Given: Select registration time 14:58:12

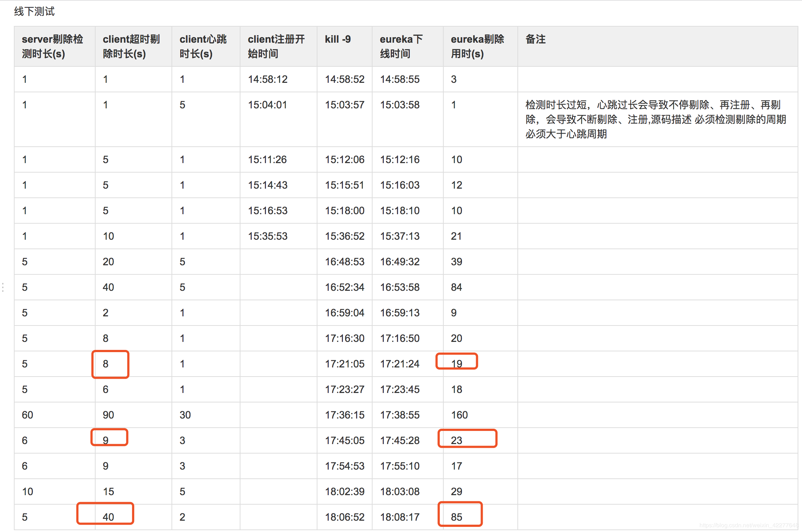Looking at the screenshot, I should 268,79.
